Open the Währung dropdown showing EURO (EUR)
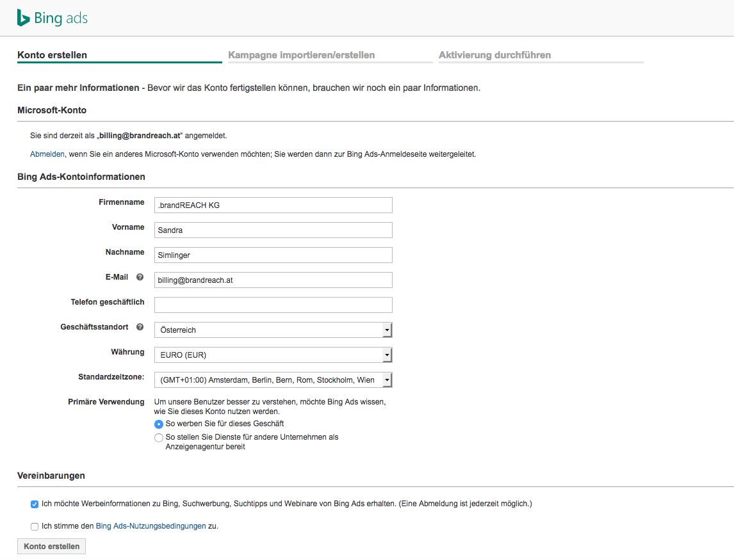Image resolution: width=734 pixels, height=560 pixels. coord(273,355)
